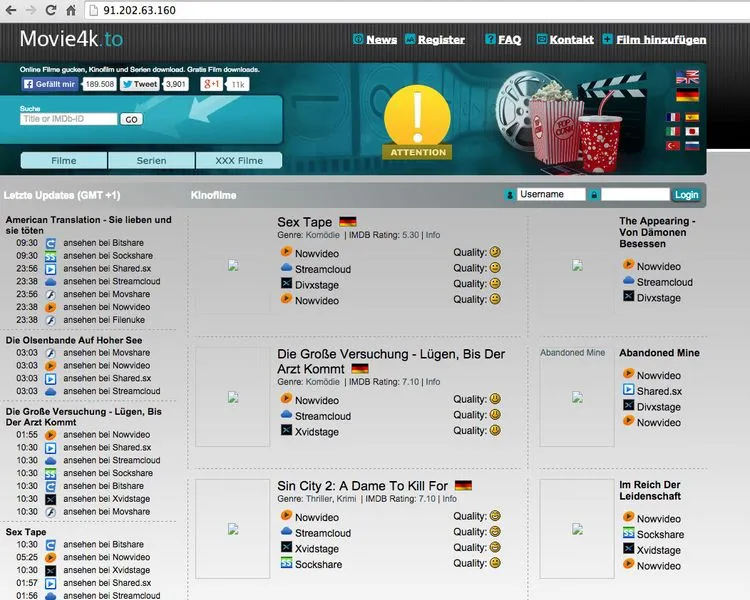
Task: Click Divxstage icon under The Appearing
Action: [x=628, y=297]
